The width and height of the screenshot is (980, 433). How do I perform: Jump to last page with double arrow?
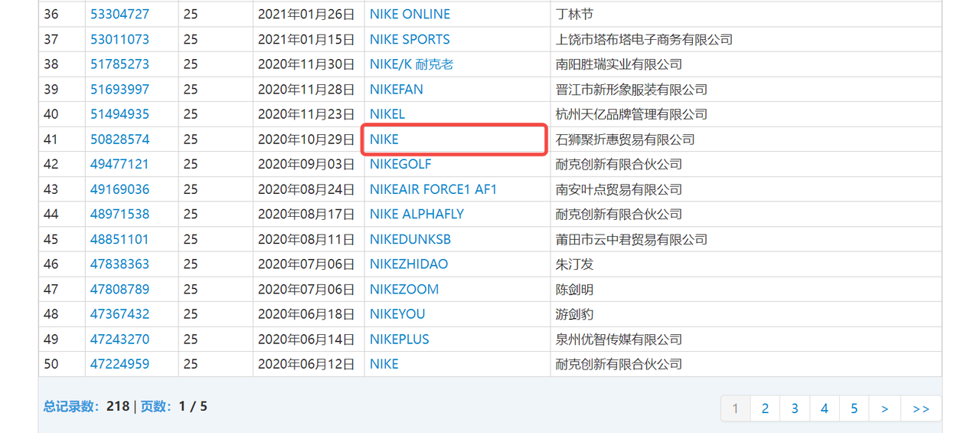(x=921, y=408)
